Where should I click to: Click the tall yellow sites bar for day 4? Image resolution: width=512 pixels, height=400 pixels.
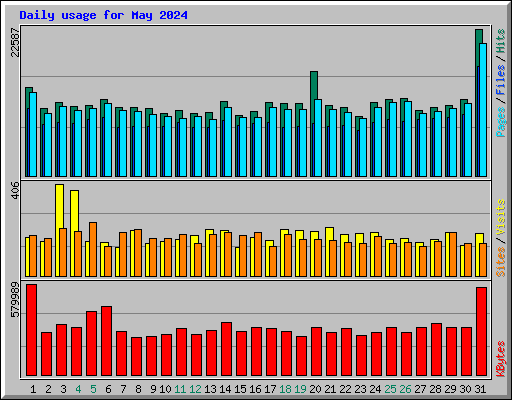pyautogui.click(x=74, y=211)
